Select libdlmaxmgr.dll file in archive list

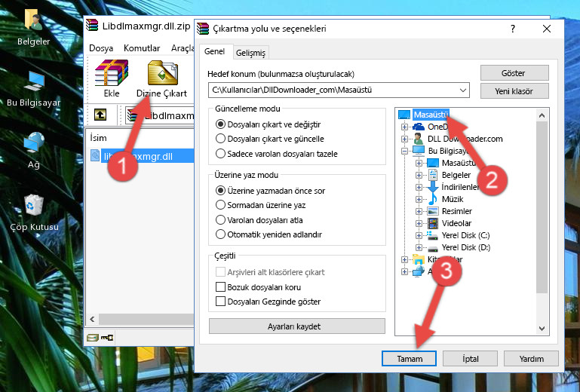pos(142,156)
